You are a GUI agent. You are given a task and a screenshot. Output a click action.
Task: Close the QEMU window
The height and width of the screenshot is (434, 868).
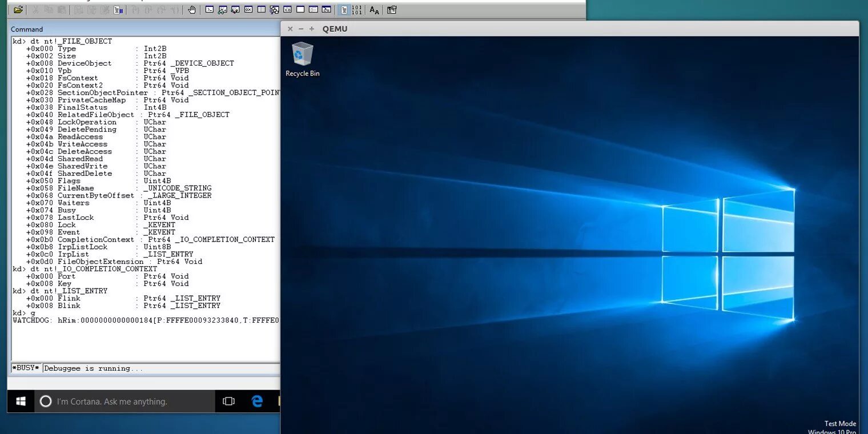[290, 29]
